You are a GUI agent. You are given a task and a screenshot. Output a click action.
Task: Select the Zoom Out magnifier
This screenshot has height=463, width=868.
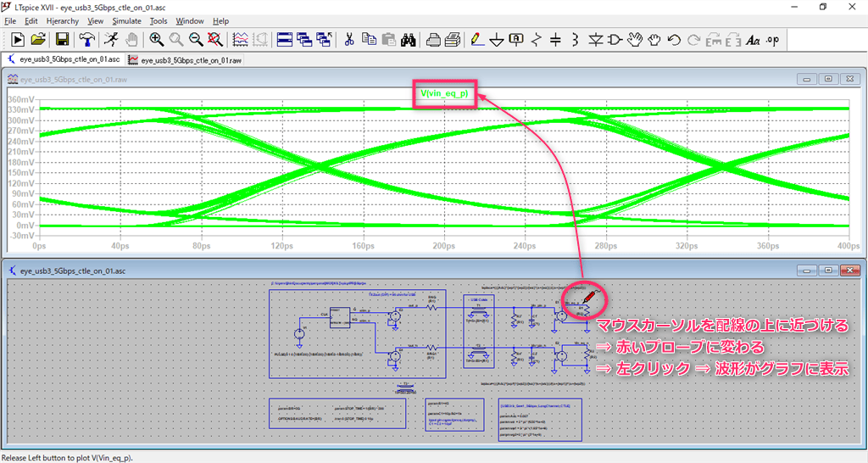tap(196, 40)
